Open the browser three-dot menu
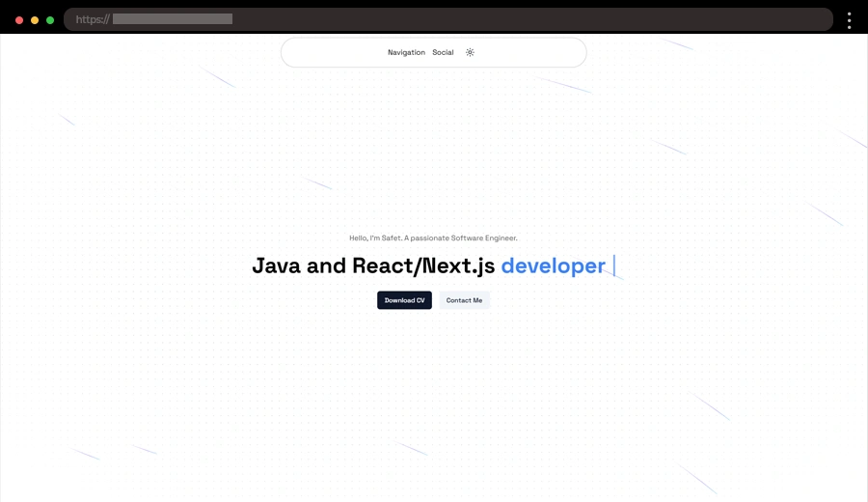The height and width of the screenshot is (502, 868). (x=849, y=20)
